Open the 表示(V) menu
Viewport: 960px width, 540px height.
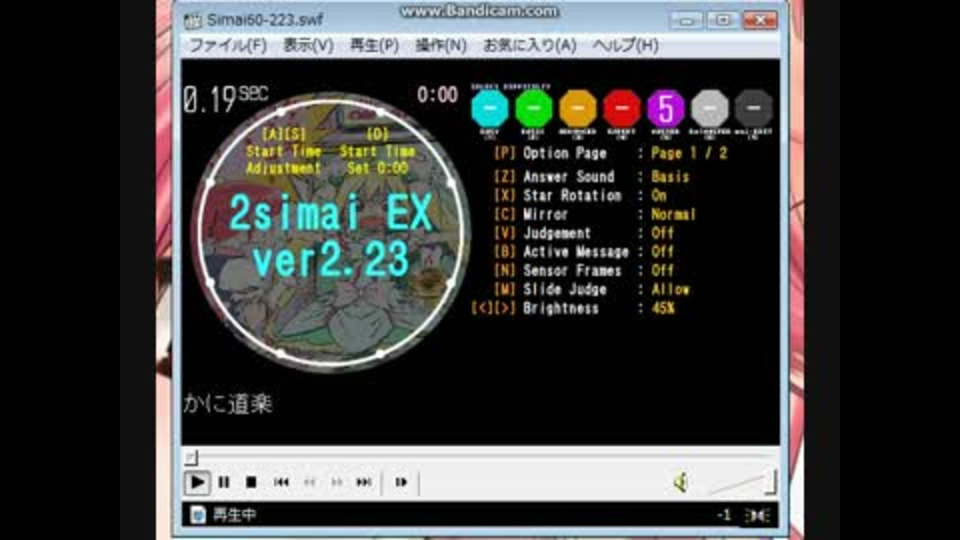tap(308, 45)
